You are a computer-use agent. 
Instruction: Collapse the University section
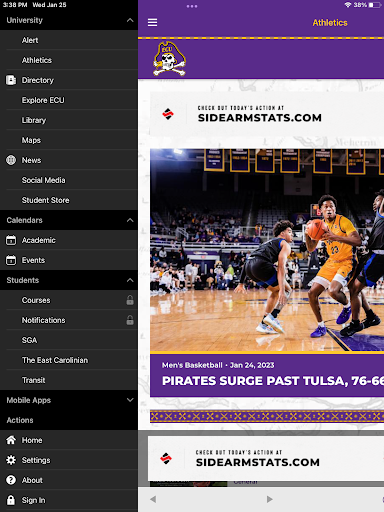130,20
